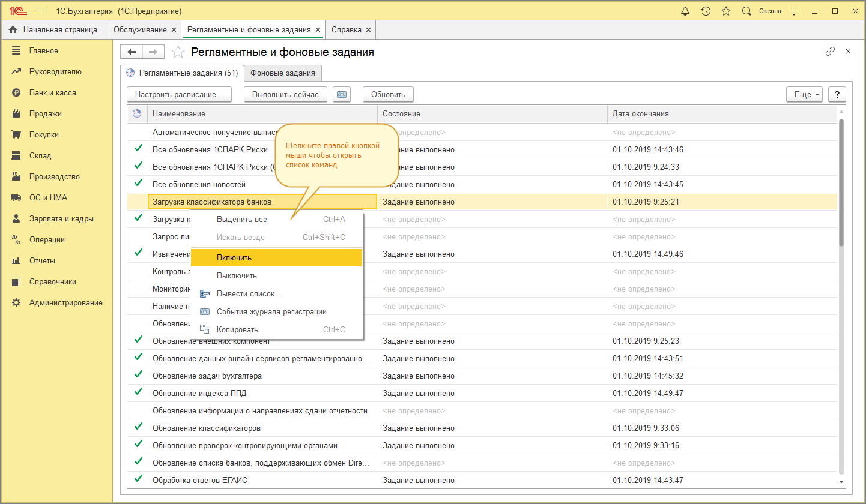Open the Еще dropdown menu
The image size is (866, 504).
coord(803,94)
